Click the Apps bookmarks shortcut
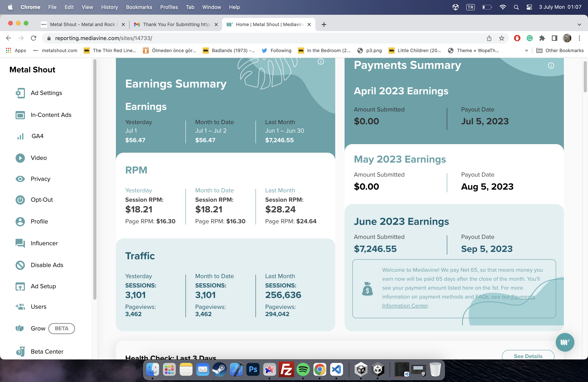This screenshot has height=382, width=588. [x=16, y=50]
